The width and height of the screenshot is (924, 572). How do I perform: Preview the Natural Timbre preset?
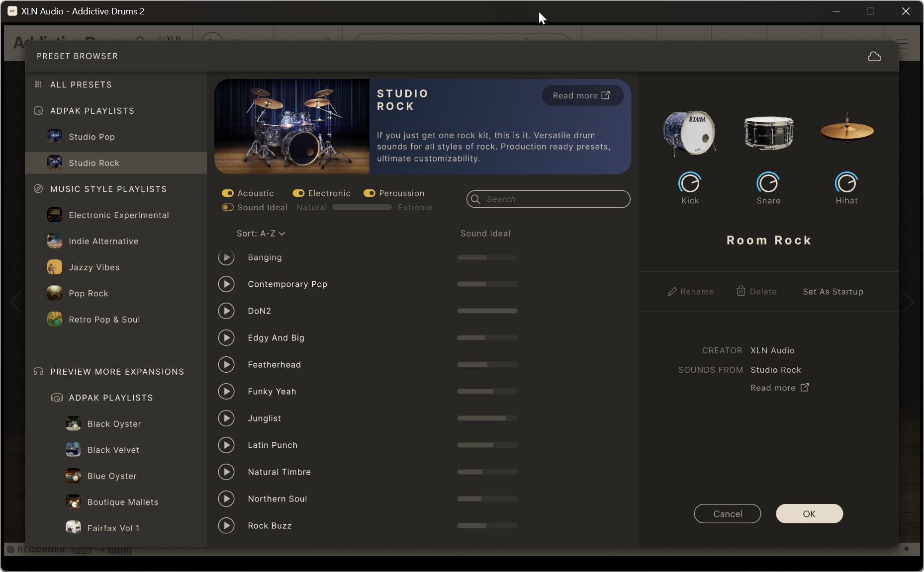[x=226, y=472]
